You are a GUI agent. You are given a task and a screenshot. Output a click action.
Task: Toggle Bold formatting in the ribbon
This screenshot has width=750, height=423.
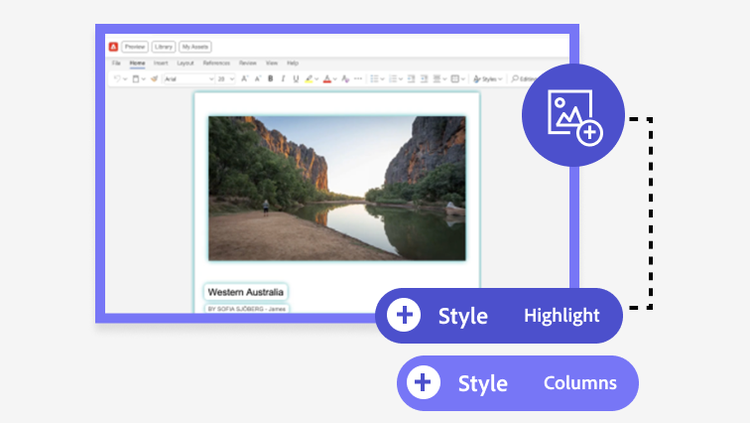click(272, 78)
